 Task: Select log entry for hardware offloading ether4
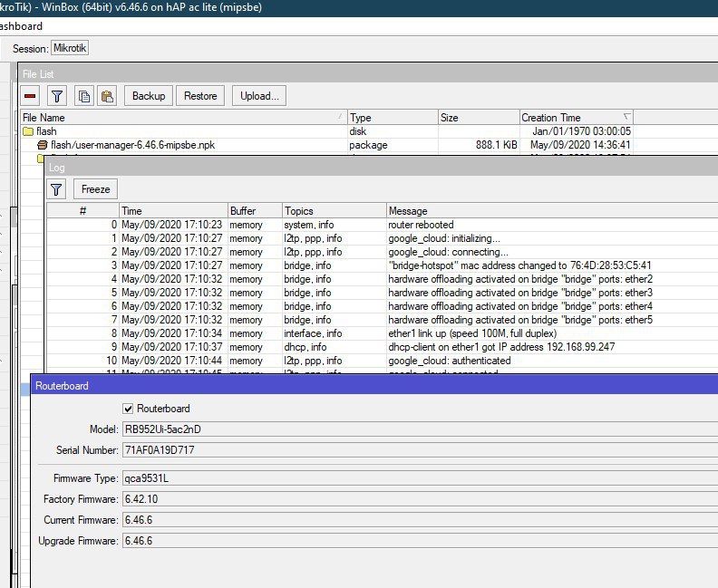click(383, 306)
